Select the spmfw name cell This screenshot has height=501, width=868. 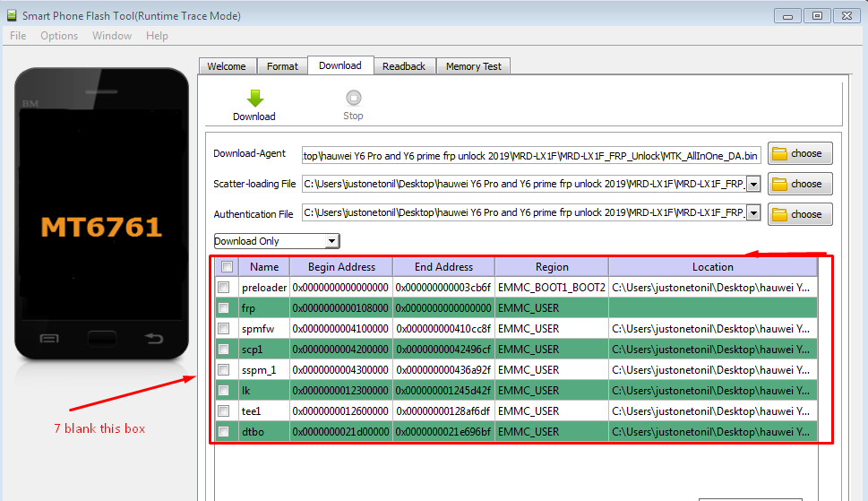(x=264, y=329)
